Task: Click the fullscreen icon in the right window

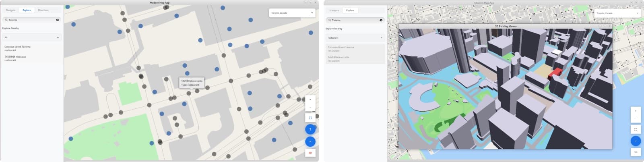Action: [636, 129]
